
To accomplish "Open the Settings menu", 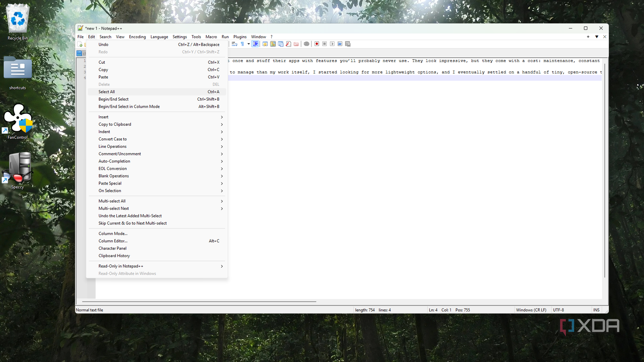I will (180, 37).
